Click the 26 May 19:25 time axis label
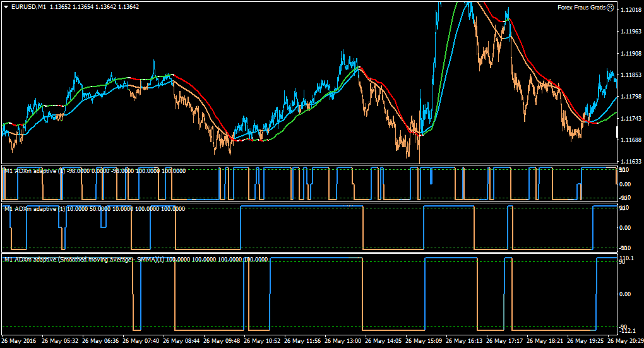Viewport: 644px width, 348px height. click(585, 340)
